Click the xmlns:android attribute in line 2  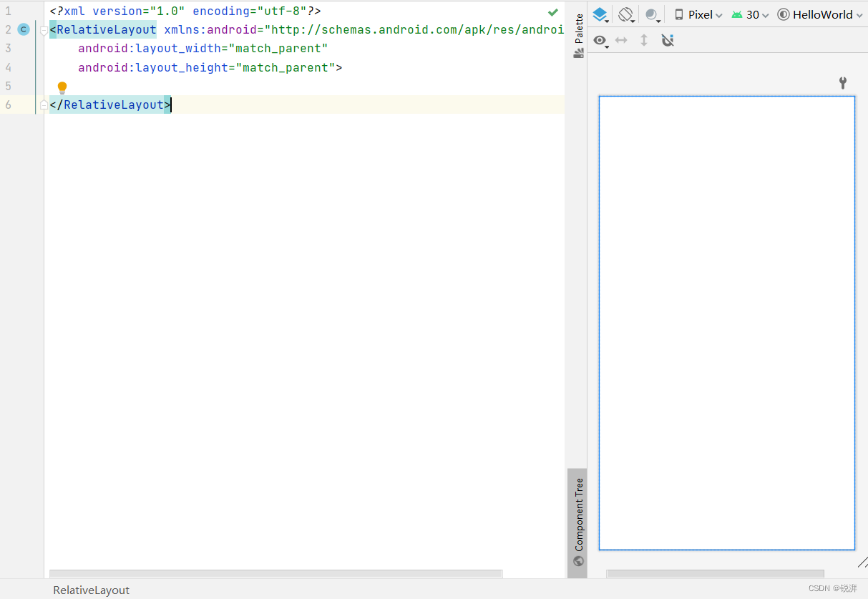click(210, 30)
